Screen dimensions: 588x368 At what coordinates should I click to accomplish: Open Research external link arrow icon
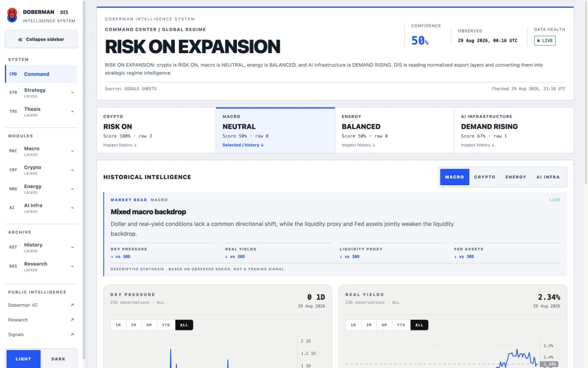[x=72, y=320]
